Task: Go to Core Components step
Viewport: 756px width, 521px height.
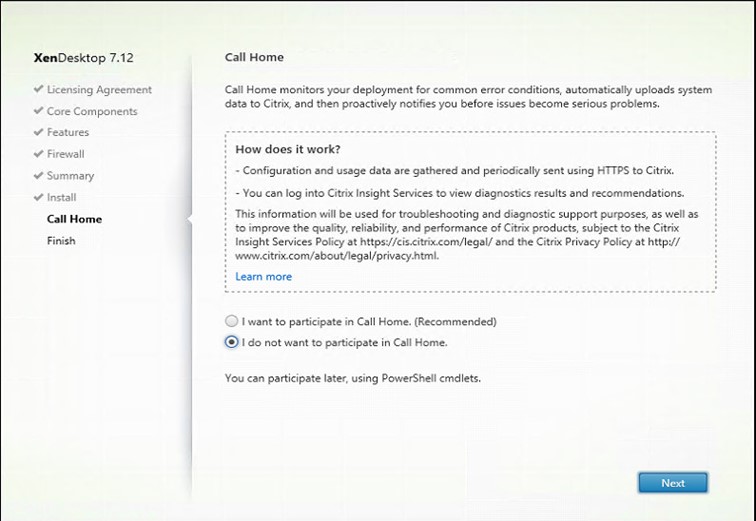Action: point(92,111)
